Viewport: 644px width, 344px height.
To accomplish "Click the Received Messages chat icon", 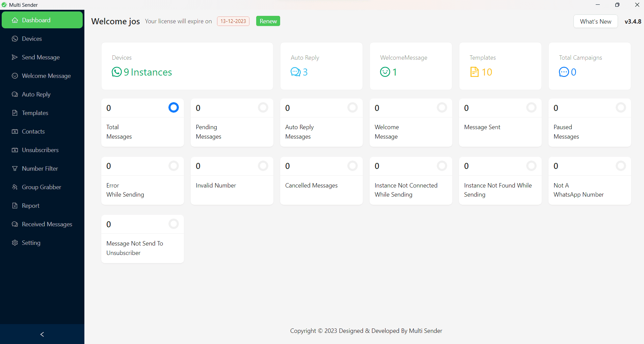I will pyautogui.click(x=15, y=224).
